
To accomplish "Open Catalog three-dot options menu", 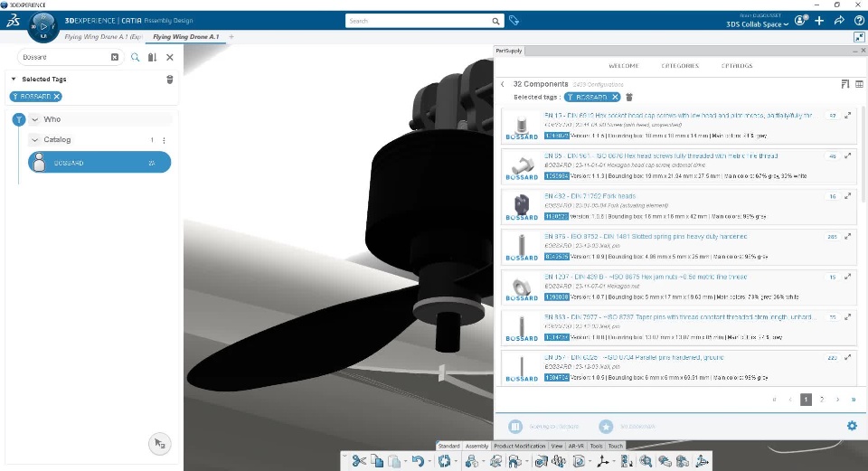I will click(164, 140).
